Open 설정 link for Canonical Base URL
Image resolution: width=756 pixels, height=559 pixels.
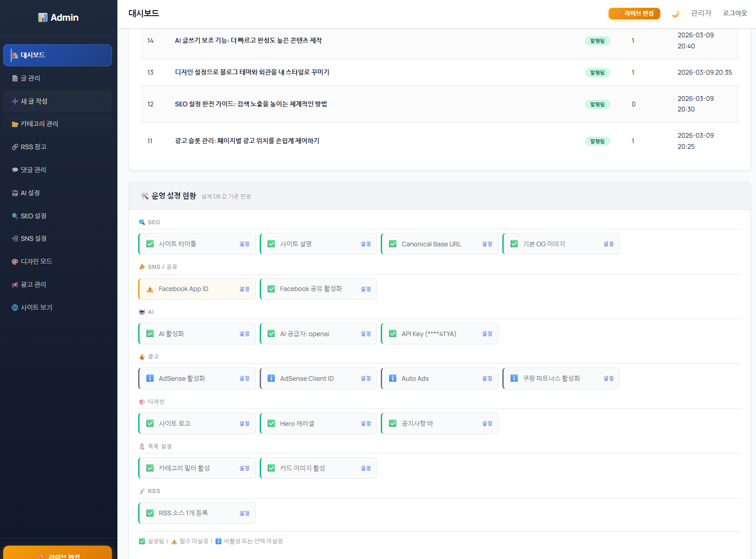coord(487,244)
